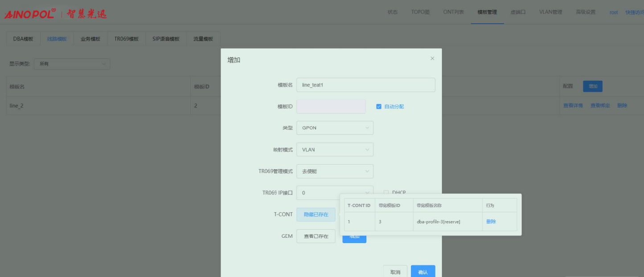Screen dimensions: 644x277
Task: Go to ONT列表 in top navigation
Action: (453, 12)
